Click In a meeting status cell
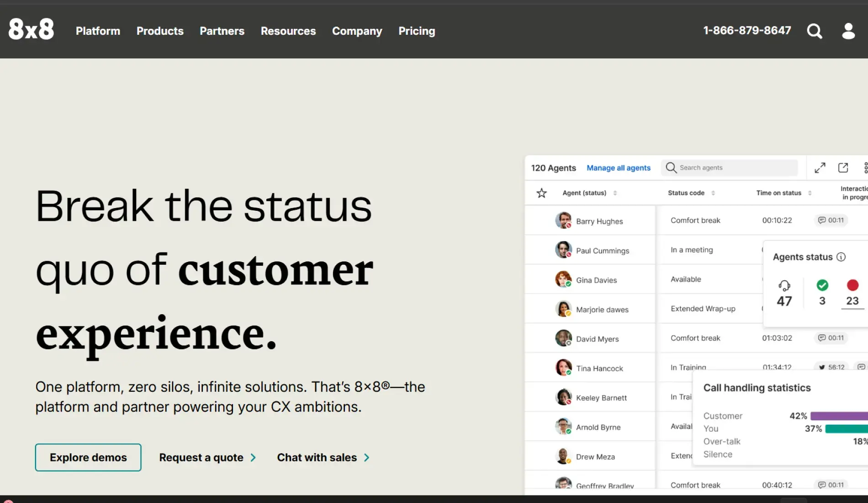Image resolution: width=868 pixels, height=503 pixels. [x=692, y=250]
